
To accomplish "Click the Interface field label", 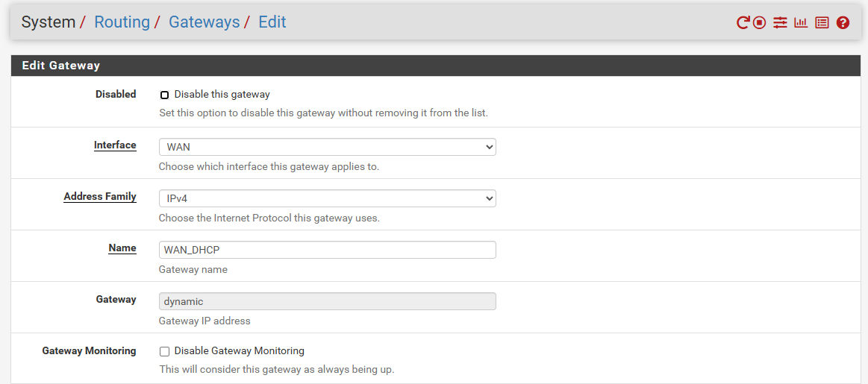I will pyautogui.click(x=115, y=145).
